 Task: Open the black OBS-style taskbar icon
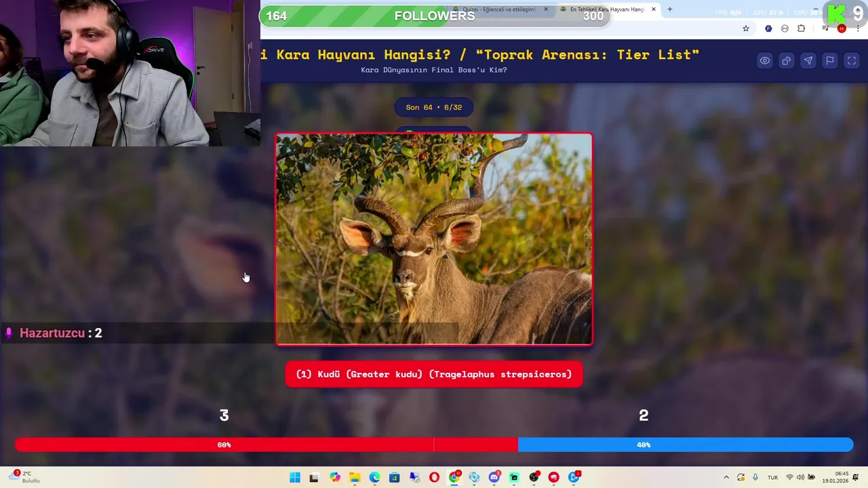(534, 478)
